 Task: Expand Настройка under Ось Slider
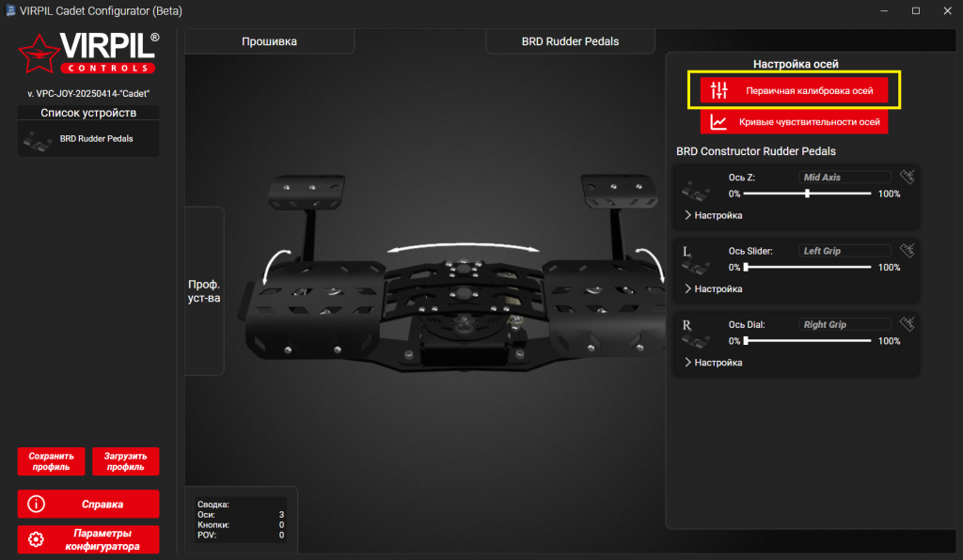[x=713, y=288]
